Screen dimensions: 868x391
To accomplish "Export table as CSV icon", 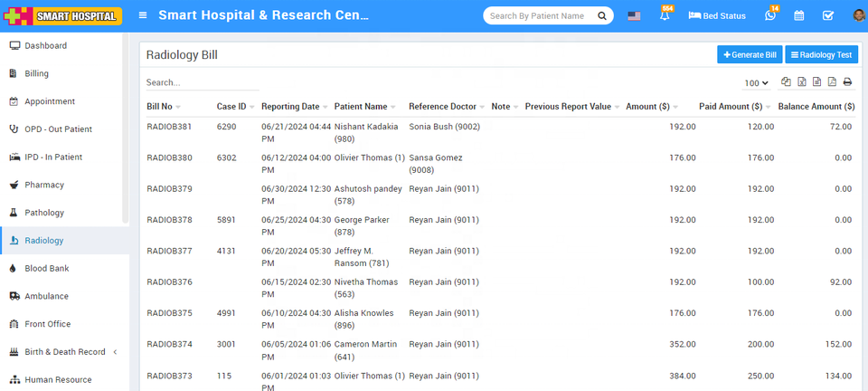I will coord(816,82).
